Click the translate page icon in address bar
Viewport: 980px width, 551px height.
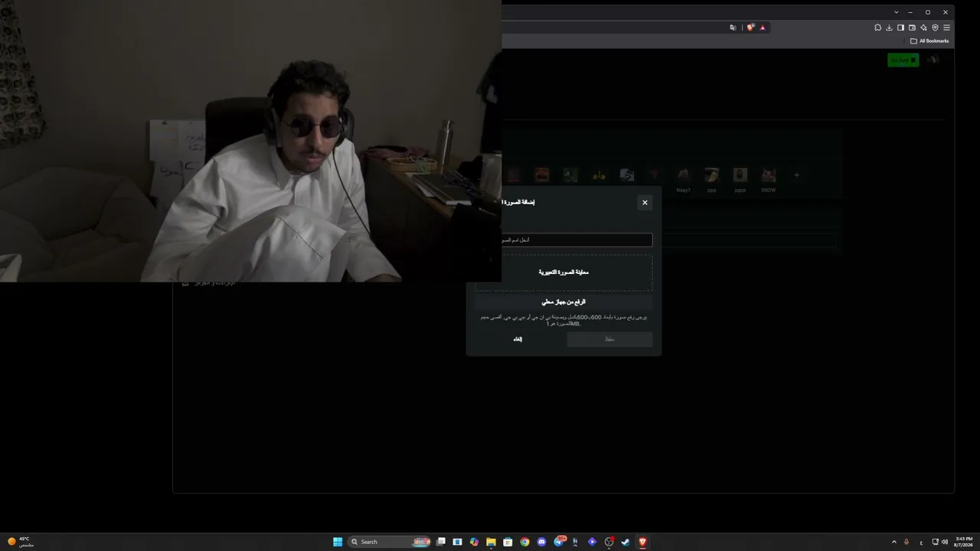point(733,28)
